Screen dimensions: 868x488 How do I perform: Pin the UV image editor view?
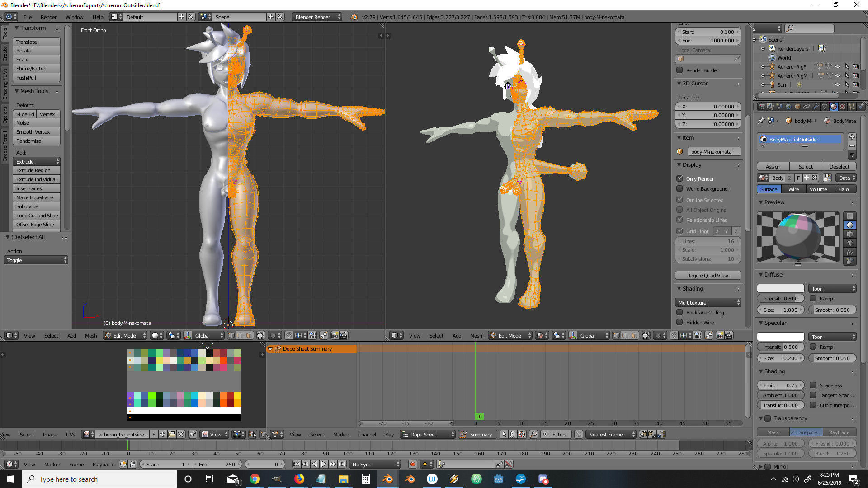point(193,434)
